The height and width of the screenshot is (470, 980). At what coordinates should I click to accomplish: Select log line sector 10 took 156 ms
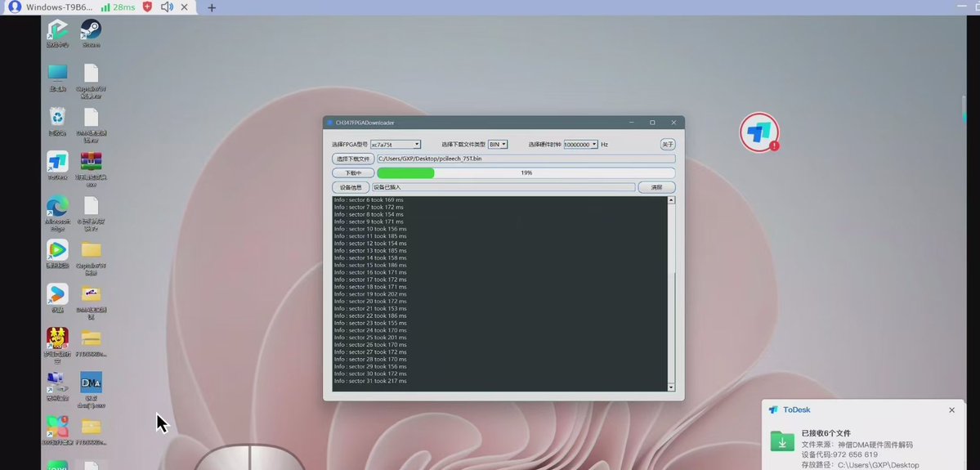click(x=370, y=229)
